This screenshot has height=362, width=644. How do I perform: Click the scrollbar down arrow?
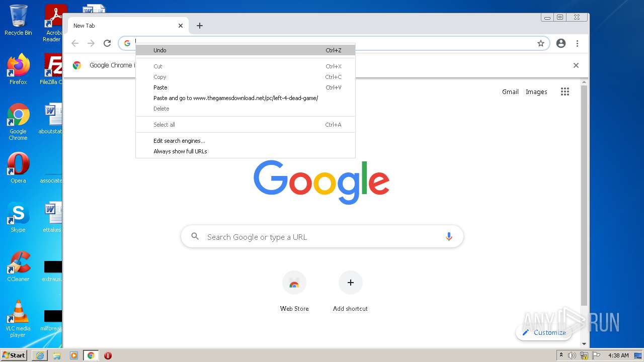coord(584,344)
